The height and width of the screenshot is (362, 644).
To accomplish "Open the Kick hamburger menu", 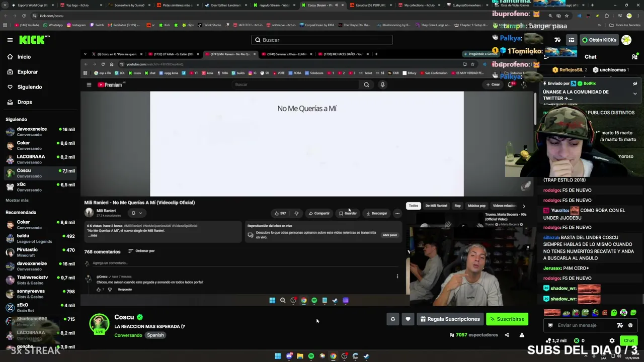I will coord(10,40).
